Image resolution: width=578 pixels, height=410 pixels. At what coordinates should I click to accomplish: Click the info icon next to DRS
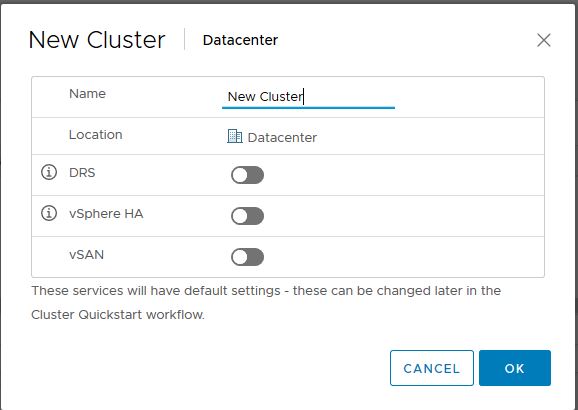pyautogui.click(x=49, y=172)
